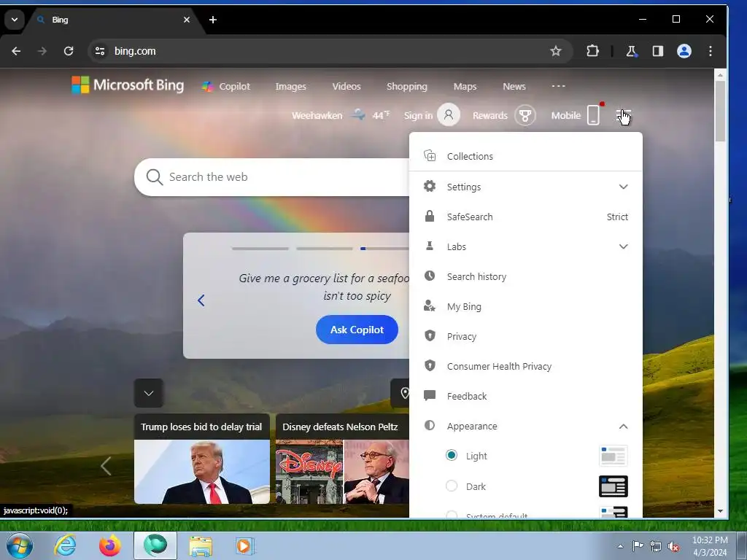747x560 pixels.
Task: Close the Bing hamburger menu icon
Action: point(623,115)
